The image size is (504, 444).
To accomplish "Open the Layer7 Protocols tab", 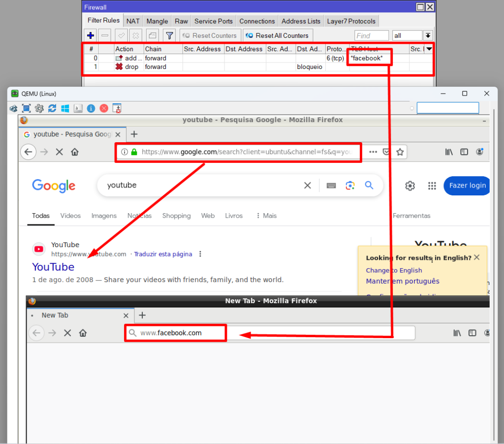I will click(x=351, y=21).
